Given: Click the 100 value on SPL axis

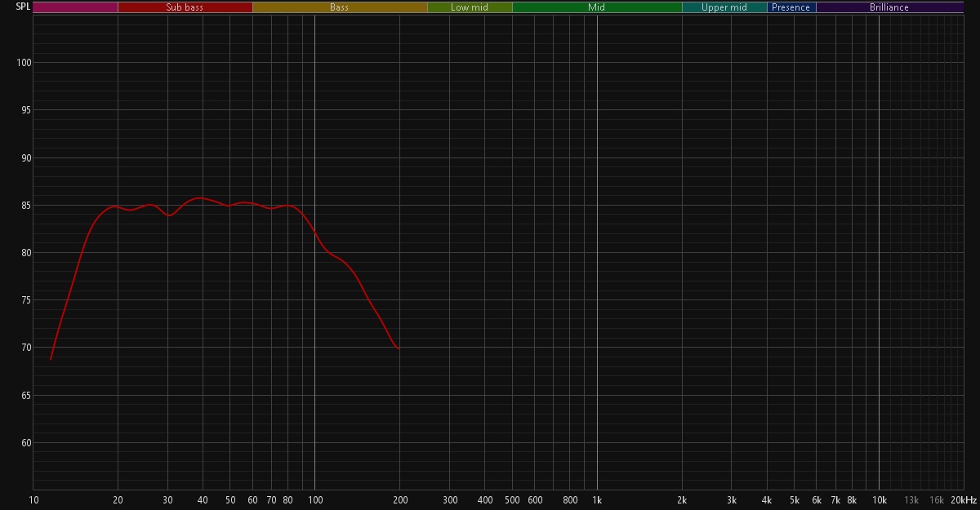Looking at the screenshot, I should [x=23, y=63].
